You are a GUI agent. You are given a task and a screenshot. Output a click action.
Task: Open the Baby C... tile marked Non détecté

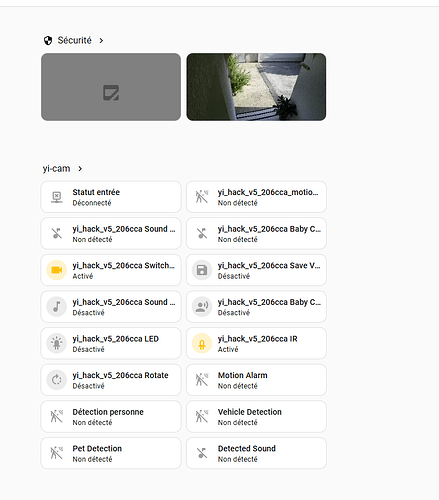[269, 229]
